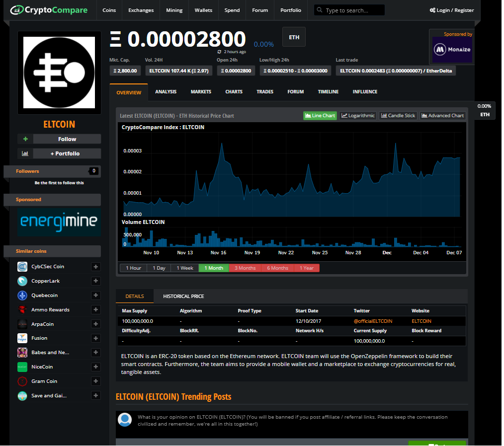Add Gram Coin with plus icon
The image size is (504, 446).
pos(96,381)
